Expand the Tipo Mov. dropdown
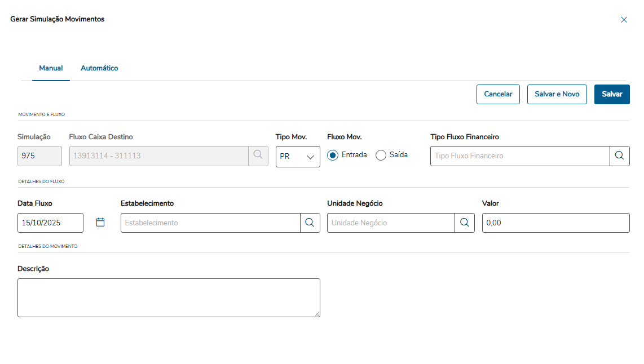644x364 pixels. [x=298, y=157]
